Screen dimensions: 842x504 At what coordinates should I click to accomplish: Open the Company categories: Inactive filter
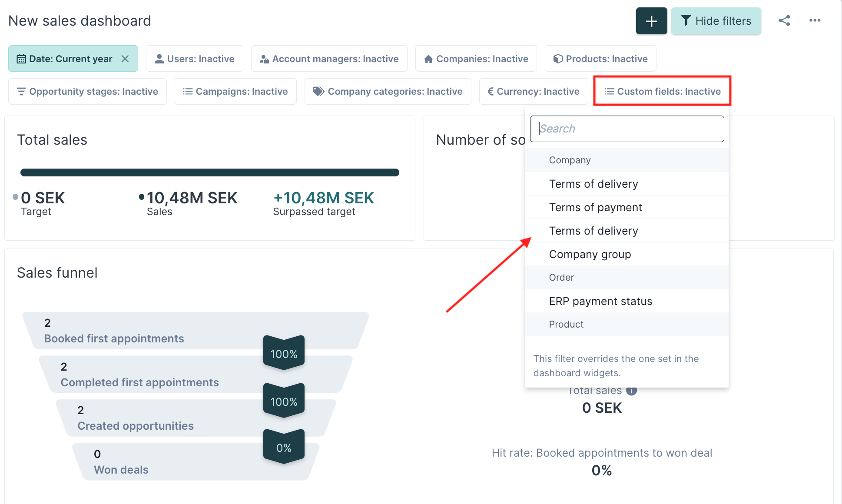(388, 91)
